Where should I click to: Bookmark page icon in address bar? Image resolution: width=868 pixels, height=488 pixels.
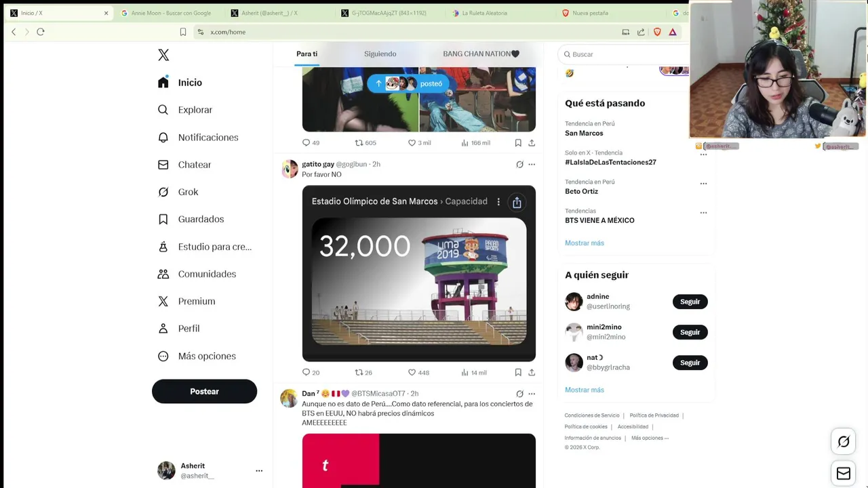[183, 32]
